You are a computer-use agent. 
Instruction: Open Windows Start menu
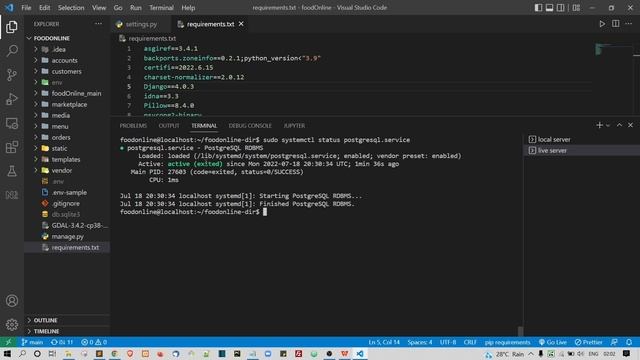tap(7, 353)
